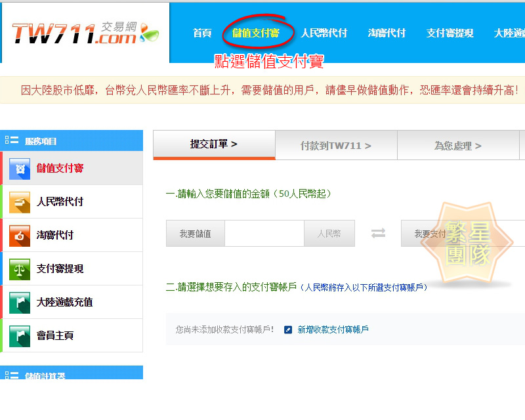Click the 支付寶提現 scales icon

coord(20,269)
